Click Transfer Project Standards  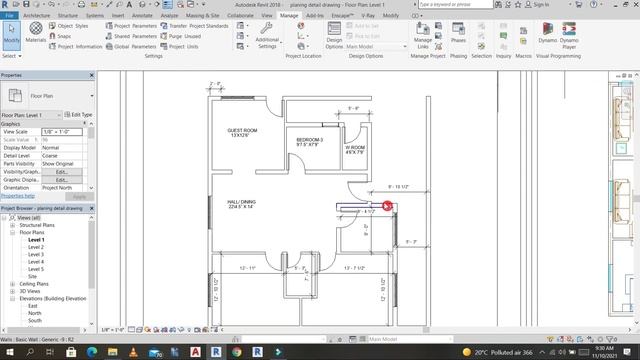pos(194,26)
